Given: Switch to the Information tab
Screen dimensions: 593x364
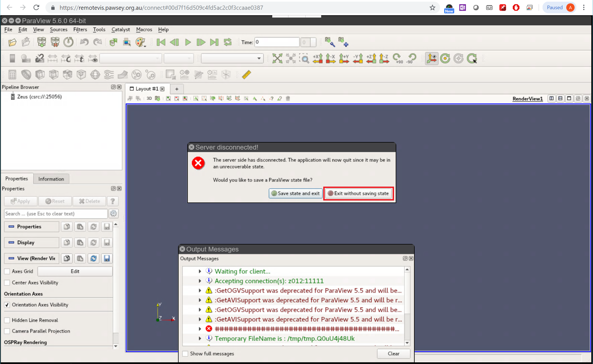Looking at the screenshot, I should point(51,179).
